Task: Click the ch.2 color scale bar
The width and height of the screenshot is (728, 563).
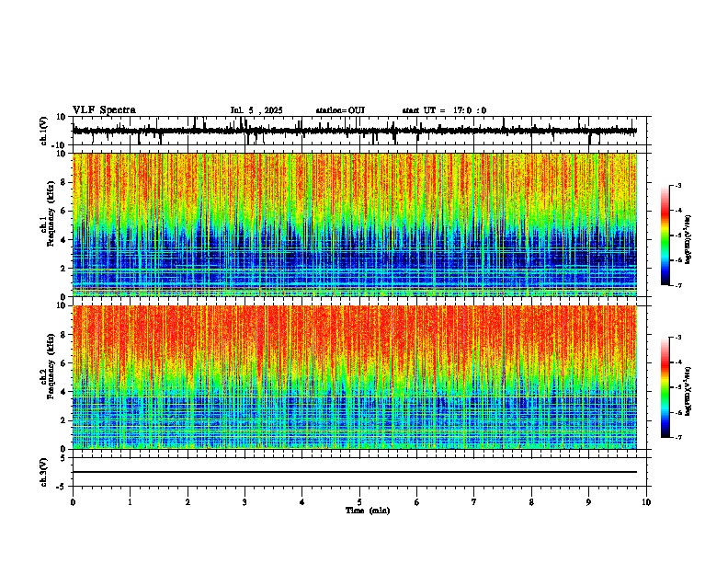Action: 665,387
